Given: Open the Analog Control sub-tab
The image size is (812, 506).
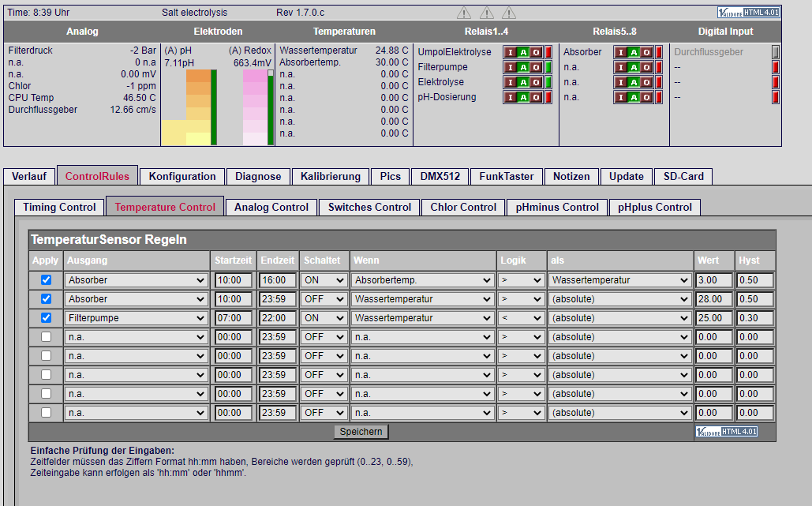Looking at the screenshot, I should point(271,207).
